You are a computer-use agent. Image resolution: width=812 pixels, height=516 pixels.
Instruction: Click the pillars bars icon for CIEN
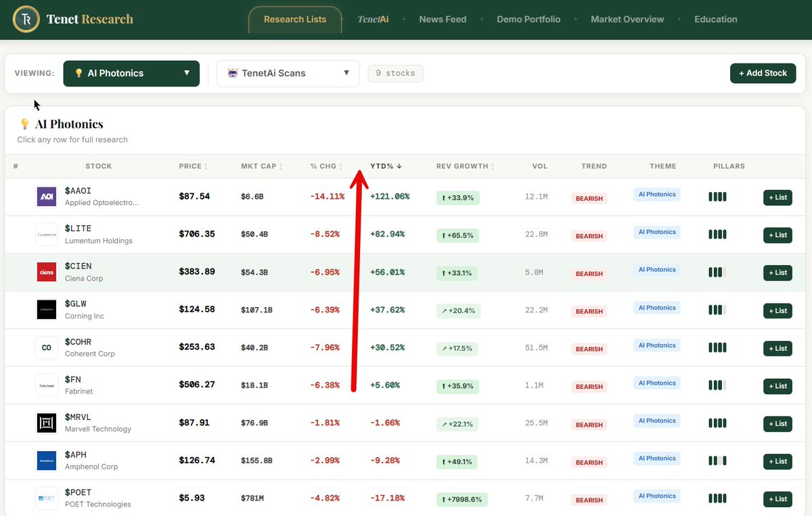717,272
